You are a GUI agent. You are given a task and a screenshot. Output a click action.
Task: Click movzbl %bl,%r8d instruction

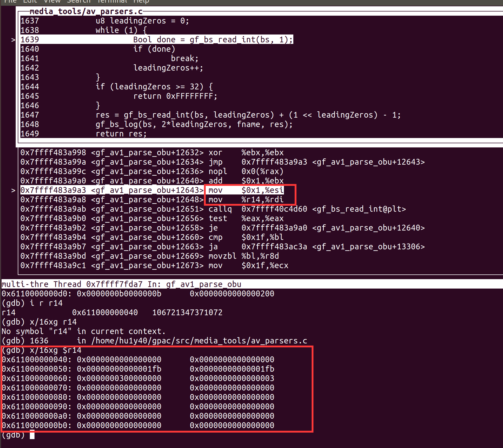(150, 256)
